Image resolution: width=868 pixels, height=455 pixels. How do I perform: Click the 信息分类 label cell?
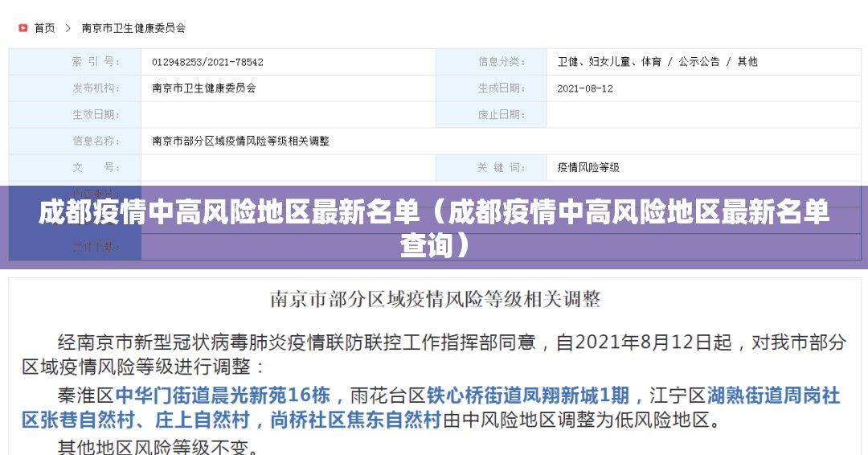[491, 61]
